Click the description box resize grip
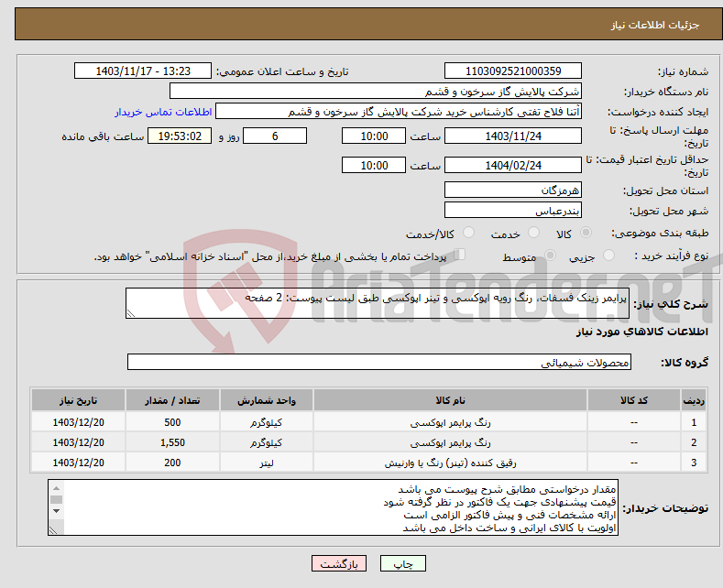Image resolution: width=723 pixels, height=588 pixels. coord(131,313)
